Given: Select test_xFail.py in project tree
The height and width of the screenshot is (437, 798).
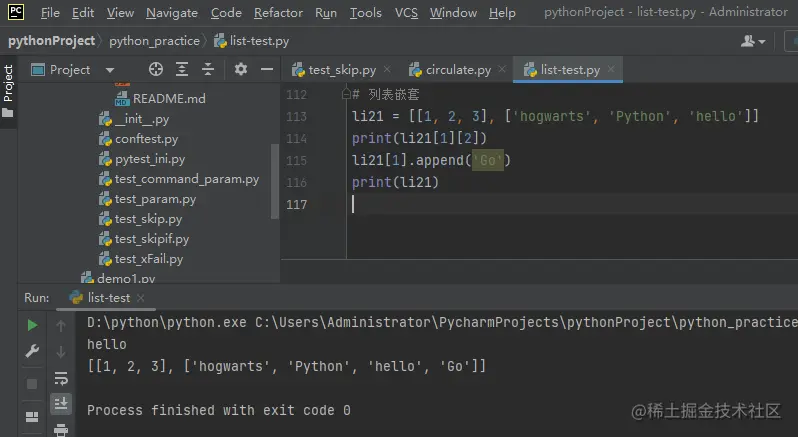Looking at the screenshot, I should coord(141,259).
